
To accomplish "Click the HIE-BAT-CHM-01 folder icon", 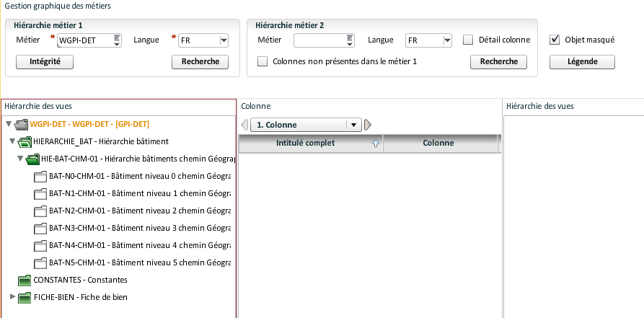I will coord(32,159).
